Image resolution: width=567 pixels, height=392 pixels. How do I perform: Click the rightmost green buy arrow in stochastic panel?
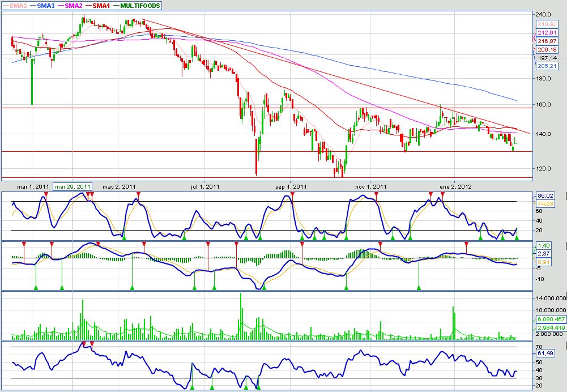[517, 238]
